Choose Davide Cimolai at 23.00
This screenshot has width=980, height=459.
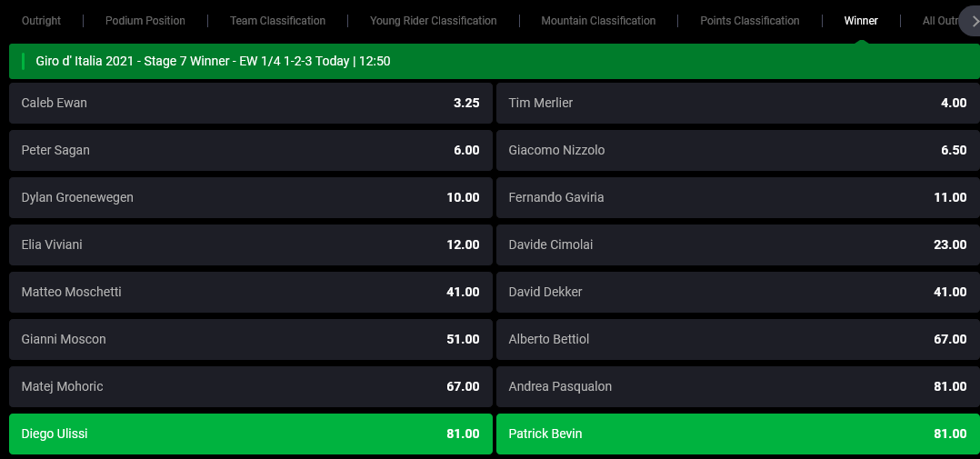pyautogui.click(x=738, y=244)
